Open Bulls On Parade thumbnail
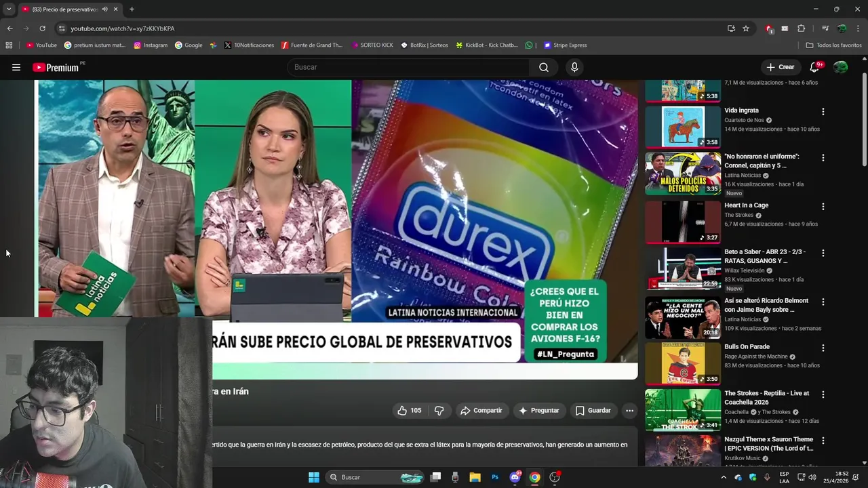Screen dimensions: 868x488 pyautogui.click(x=683, y=363)
